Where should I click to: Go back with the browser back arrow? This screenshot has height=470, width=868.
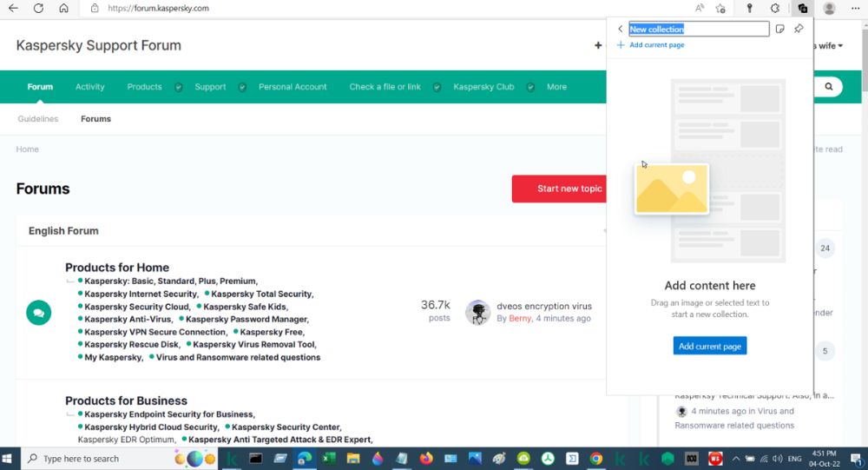[13, 9]
